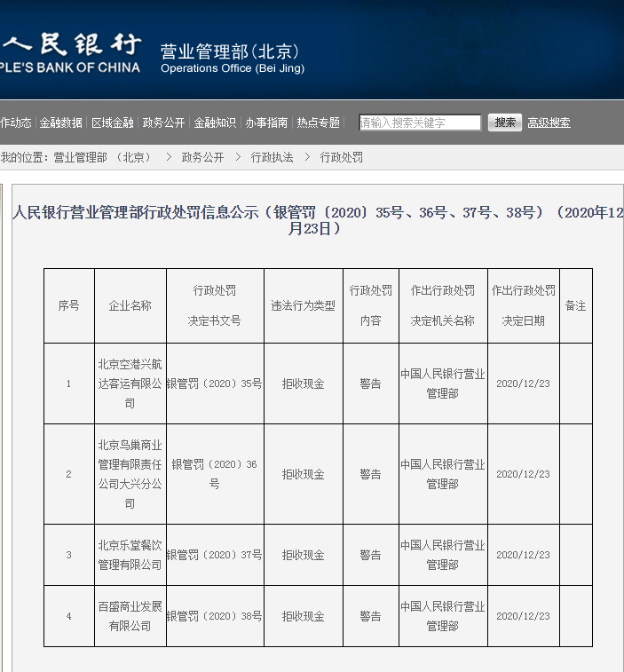Click the 行政处罚内容 column header
The width and height of the screenshot is (624, 672).
(x=371, y=305)
